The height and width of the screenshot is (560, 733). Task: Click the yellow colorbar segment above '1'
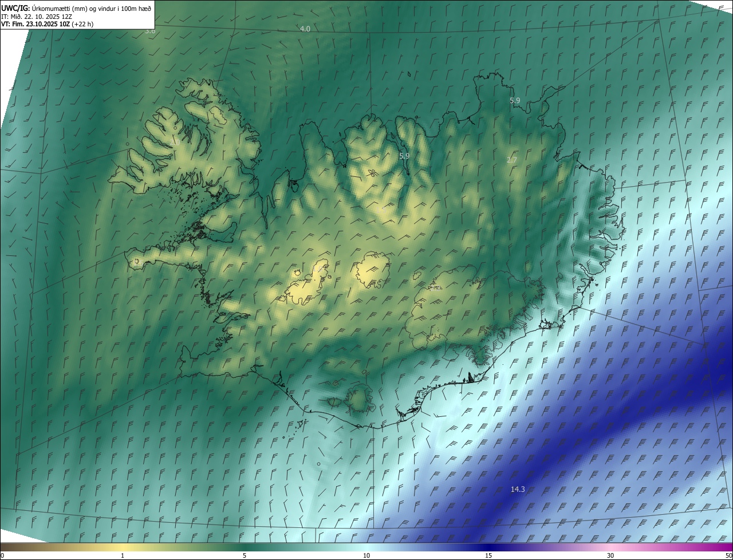(x=123, y=547)
